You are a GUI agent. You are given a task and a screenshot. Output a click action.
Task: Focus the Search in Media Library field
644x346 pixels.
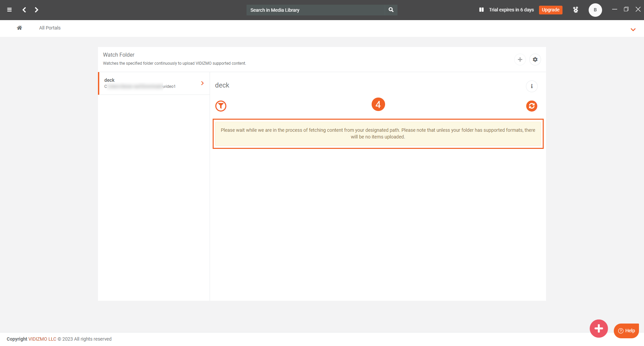coord(315,10)
